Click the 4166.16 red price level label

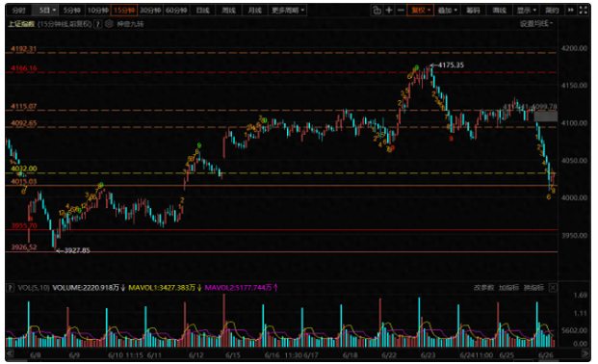pos(24,68)
